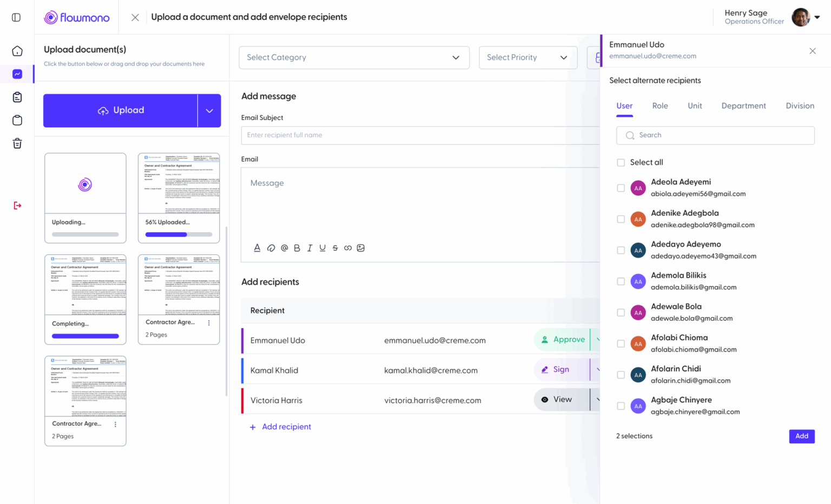Open the Select Priority dropdown
The height and width of the screenshot is (504, 831).
click(527, 57)
